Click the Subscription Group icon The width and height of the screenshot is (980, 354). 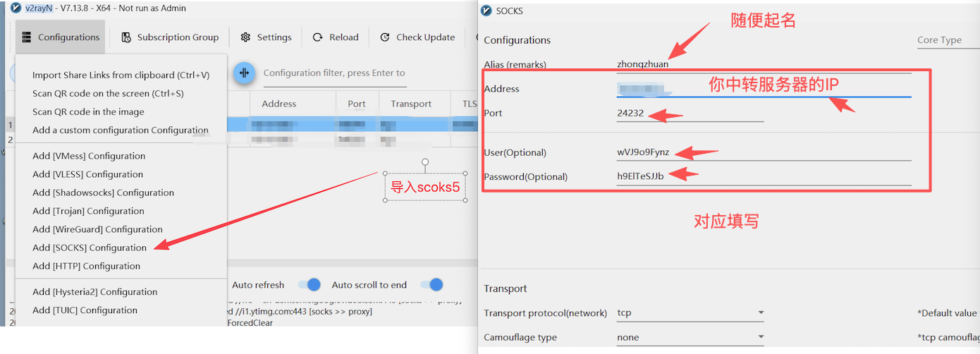[x=126, y=37]
